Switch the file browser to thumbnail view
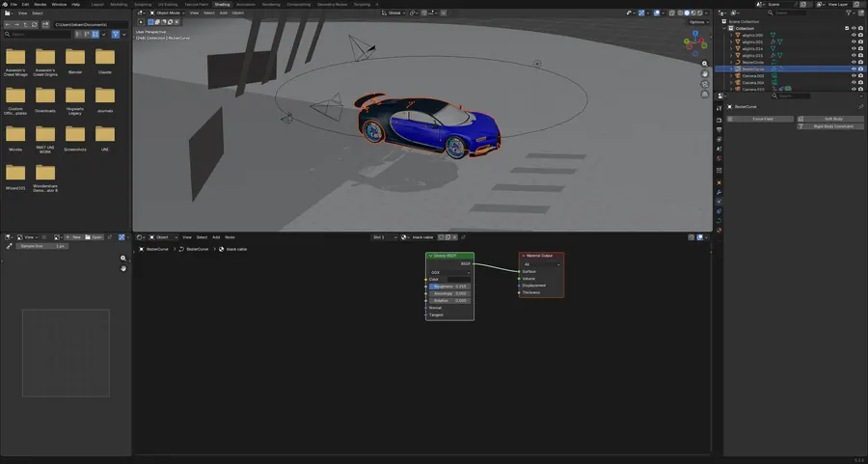Viewport: 868px width, 464px height. (95, 35)
